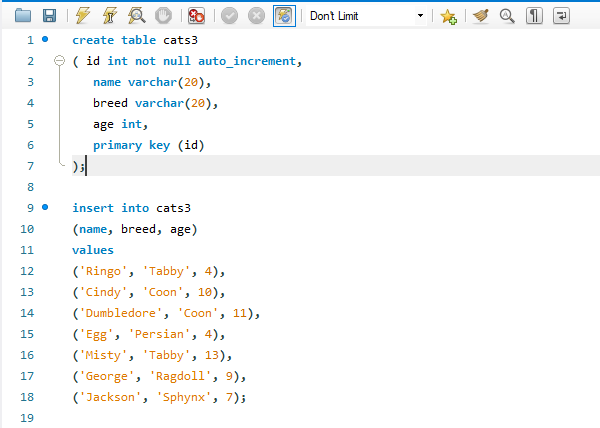
Task: Click statement marker dot on line 9
Action: coord(45,207)
